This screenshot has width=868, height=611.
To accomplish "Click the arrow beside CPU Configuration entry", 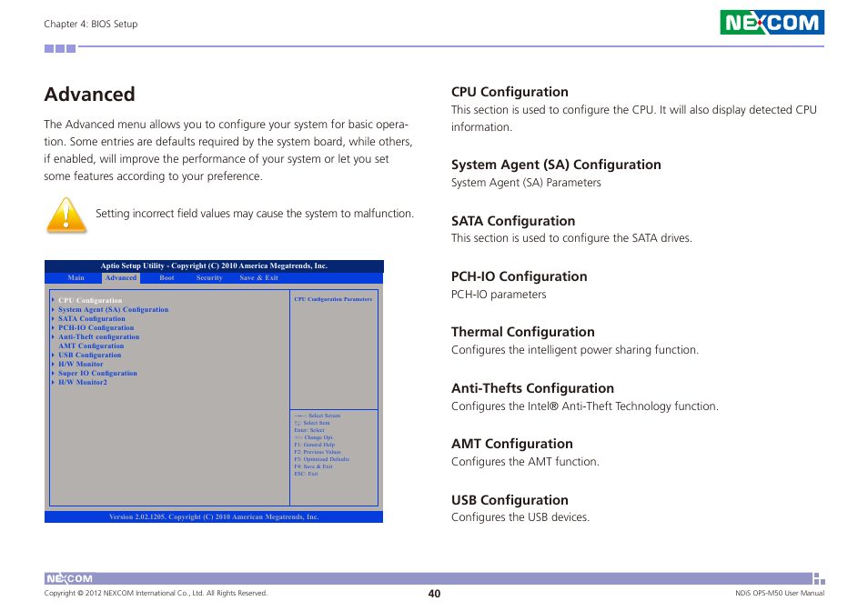I will point(53,300).
